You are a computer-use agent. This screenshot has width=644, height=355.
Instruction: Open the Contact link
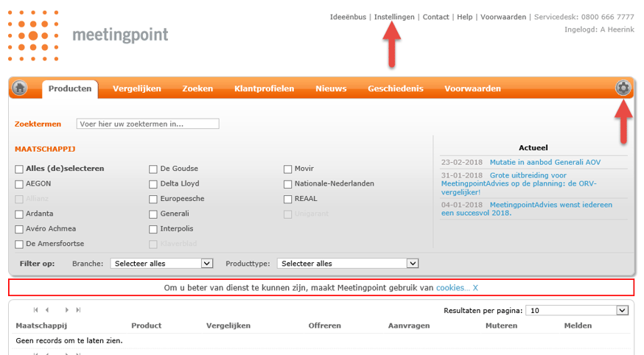tap(435, 17)
